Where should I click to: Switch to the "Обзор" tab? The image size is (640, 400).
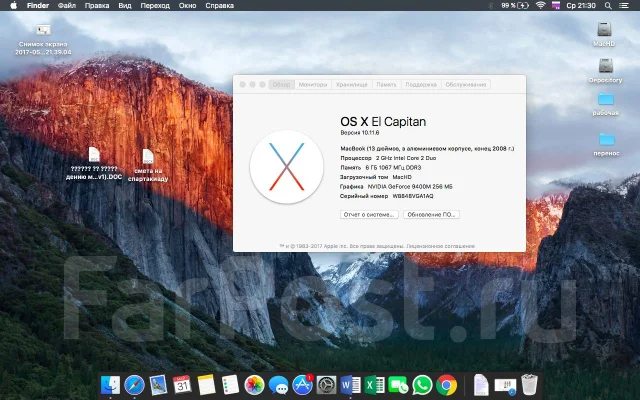pyautogui.click(x=281, y=84)
